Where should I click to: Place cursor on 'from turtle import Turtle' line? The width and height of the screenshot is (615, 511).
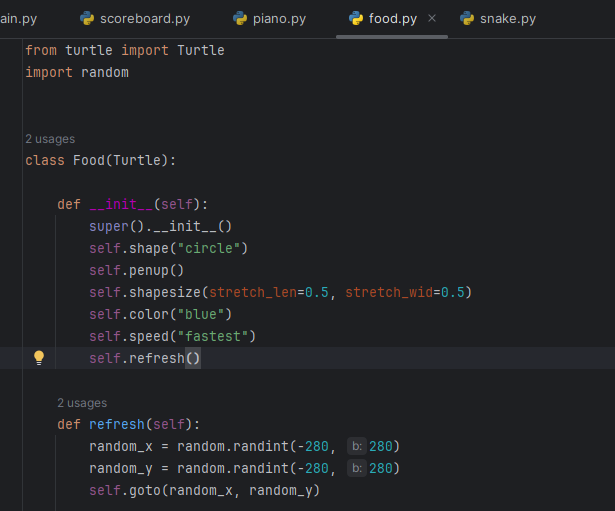(125, 50)
